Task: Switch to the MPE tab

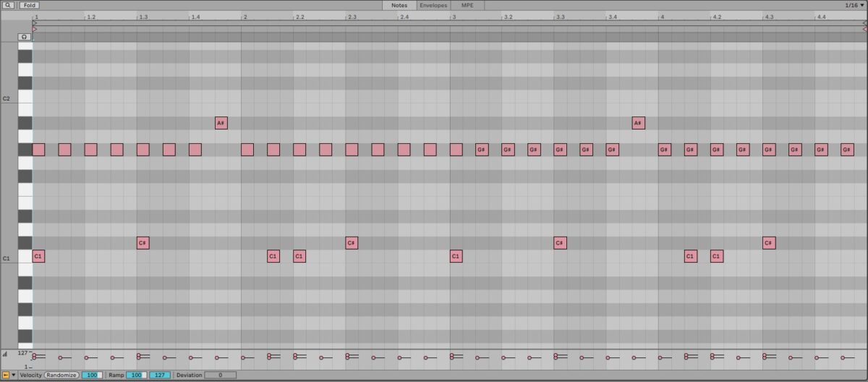Action: click(x=467, y=5)
